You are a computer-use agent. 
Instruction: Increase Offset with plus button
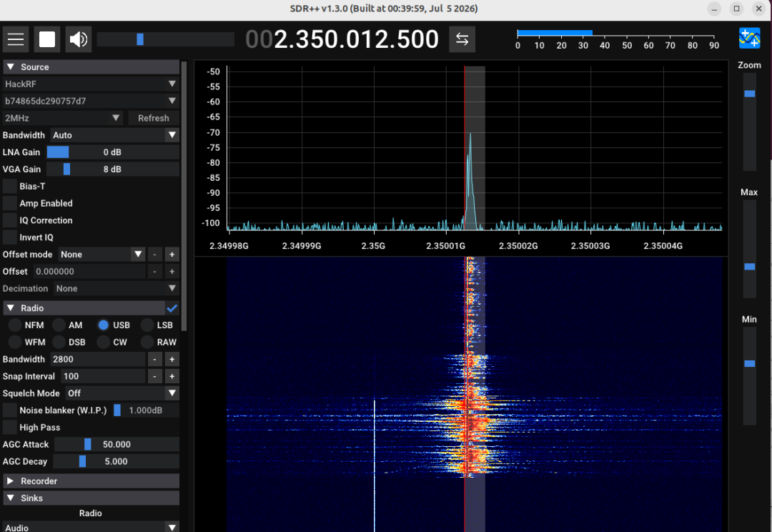click(x=172, y=272)
